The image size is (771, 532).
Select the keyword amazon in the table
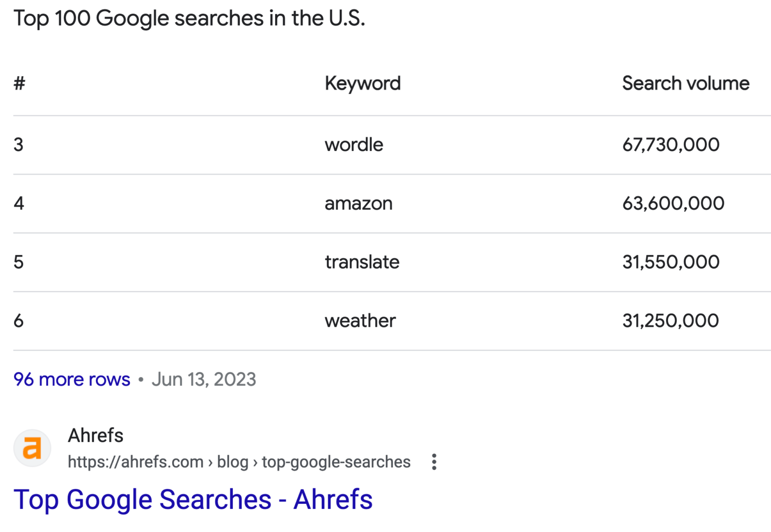click(x=358, y=203)
